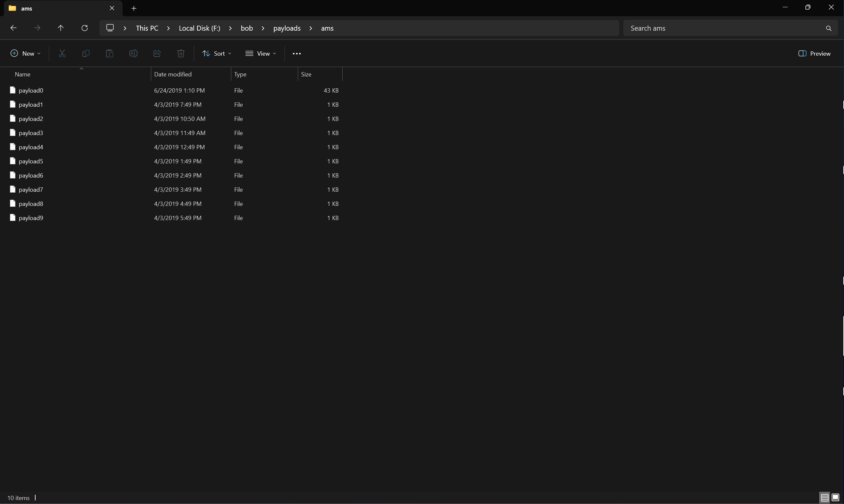Refresh the current folder view
Image resolution: width=844 pixels, height=504 pixels.
pos(85,28)
